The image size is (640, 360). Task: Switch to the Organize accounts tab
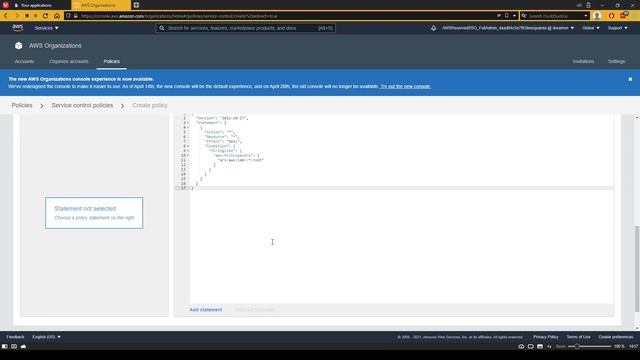(69, 61)
